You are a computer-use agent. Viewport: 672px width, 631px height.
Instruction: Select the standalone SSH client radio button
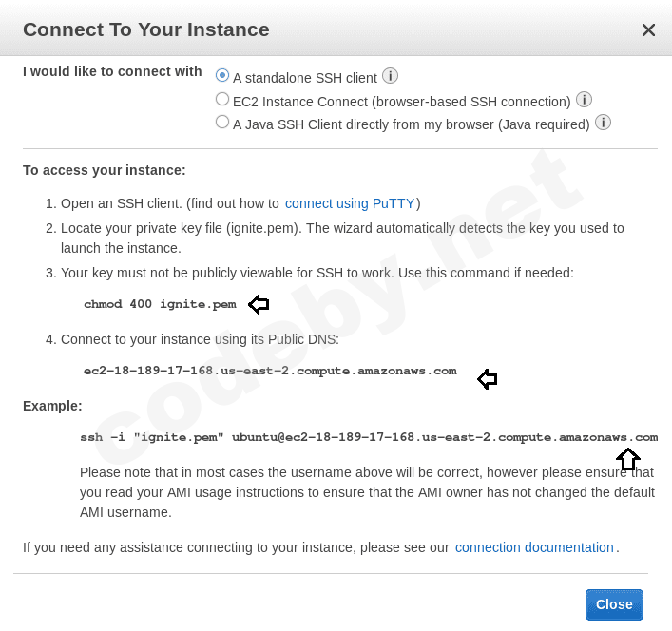click(x=222, y=75)
